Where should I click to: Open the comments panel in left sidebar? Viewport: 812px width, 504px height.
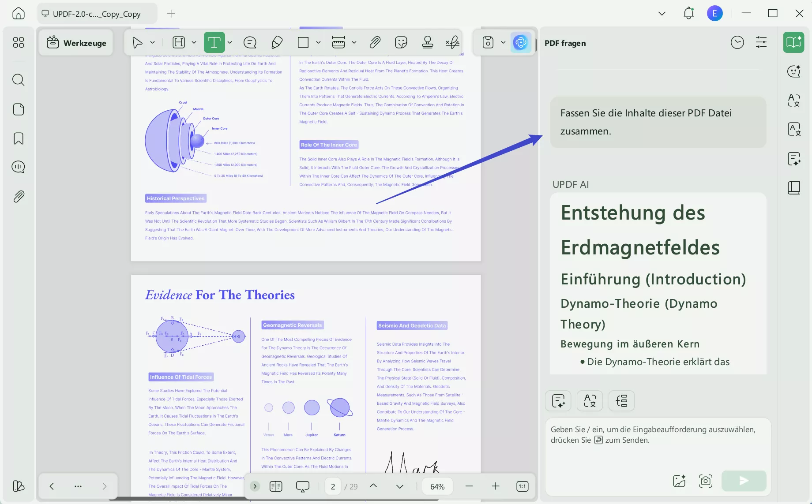coord(18,167)
